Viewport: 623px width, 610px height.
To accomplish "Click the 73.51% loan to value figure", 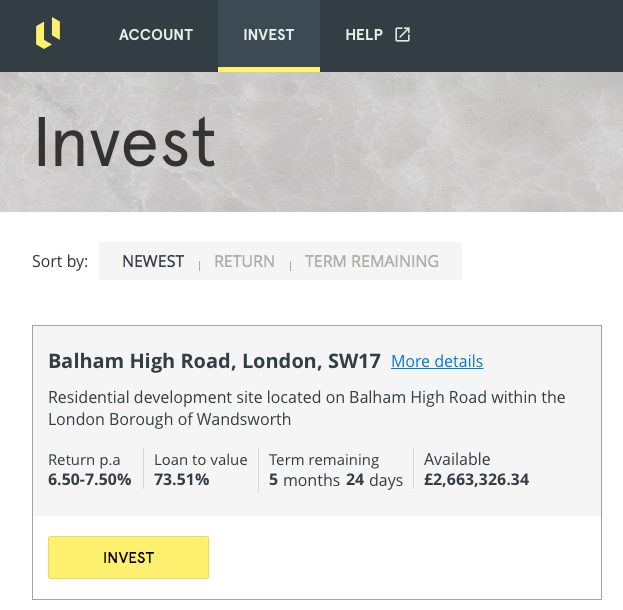I will coord(182,479).
